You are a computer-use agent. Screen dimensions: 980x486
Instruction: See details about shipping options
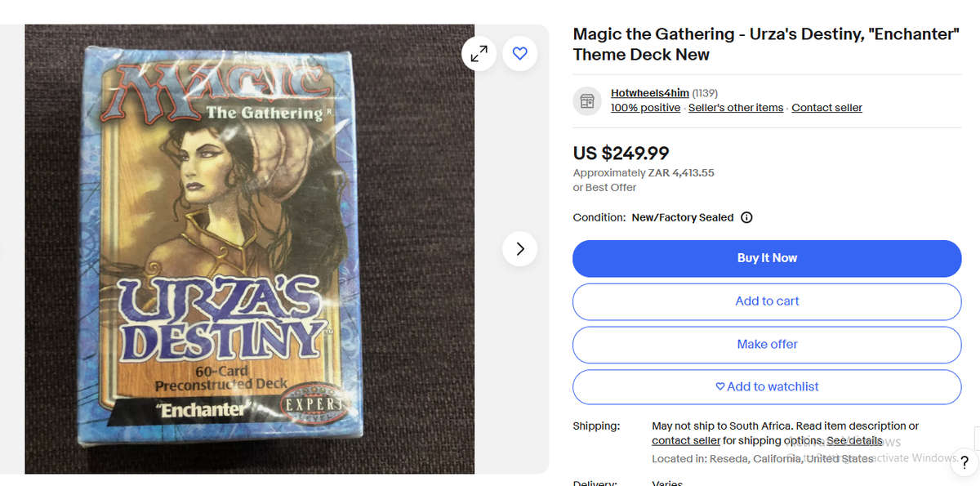853,440
